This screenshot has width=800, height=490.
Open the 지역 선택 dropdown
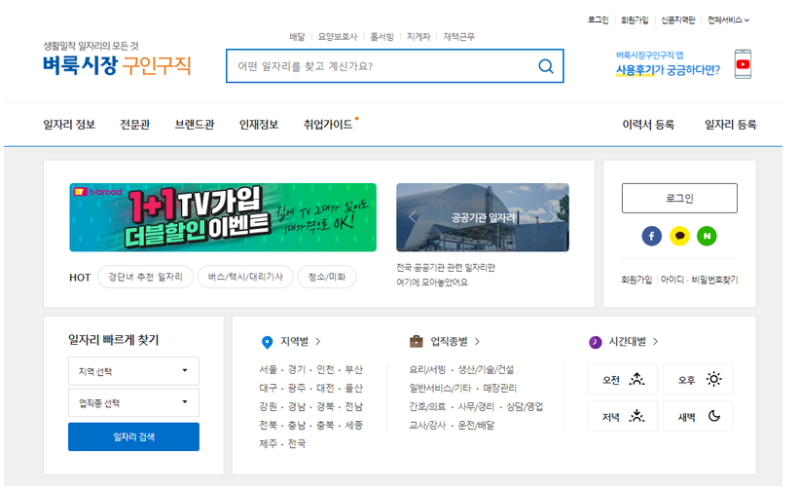click(x=134, y=371)
